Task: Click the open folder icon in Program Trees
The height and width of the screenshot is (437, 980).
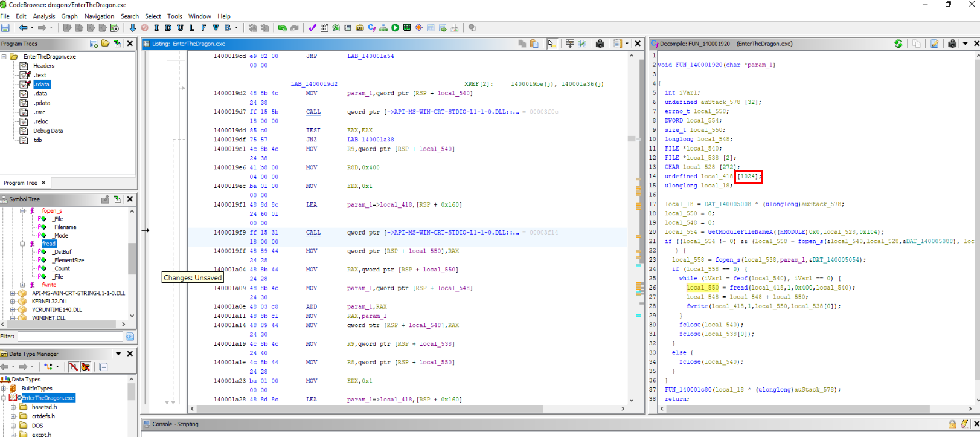Action: coord(106,44)
